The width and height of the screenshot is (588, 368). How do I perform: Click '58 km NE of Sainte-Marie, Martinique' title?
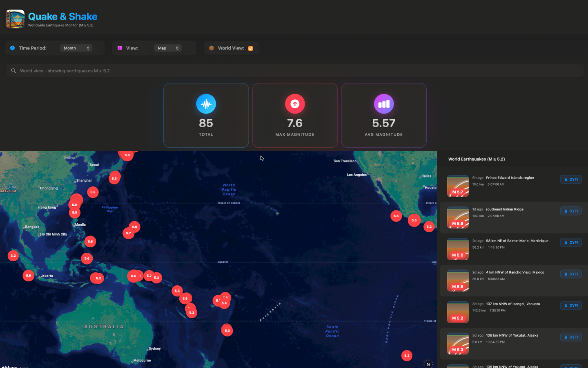coord(517,241)
